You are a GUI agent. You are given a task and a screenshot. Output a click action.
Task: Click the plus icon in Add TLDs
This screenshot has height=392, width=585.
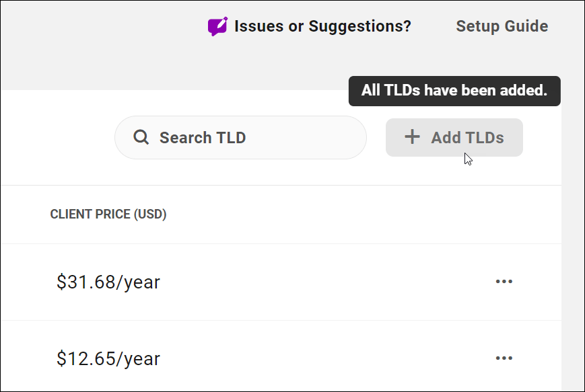(412, 137)
